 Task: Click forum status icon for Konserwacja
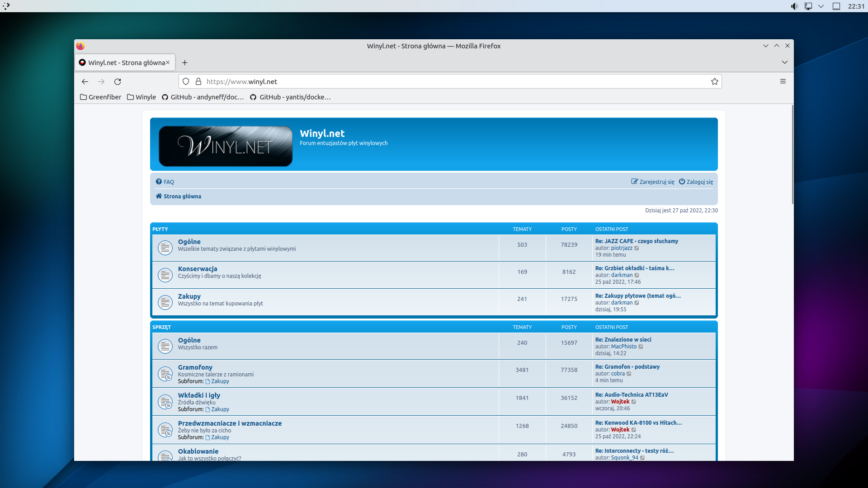pyautogui.click(x=165, y=275)
